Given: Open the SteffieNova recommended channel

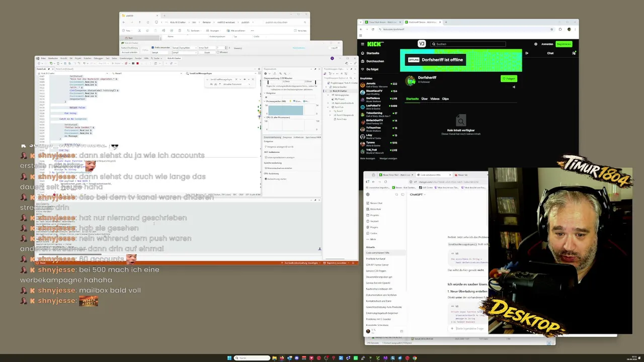Looking at the screenshot, I should point(378,100).
